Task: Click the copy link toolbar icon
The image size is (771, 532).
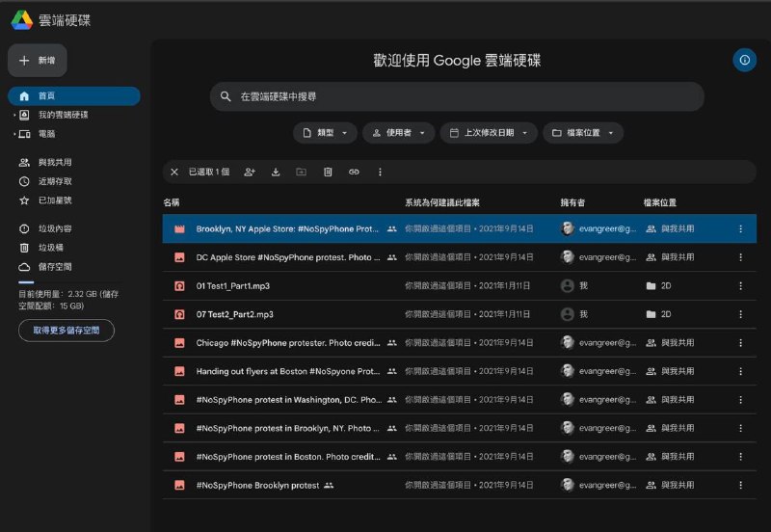Action: (354, 173)
